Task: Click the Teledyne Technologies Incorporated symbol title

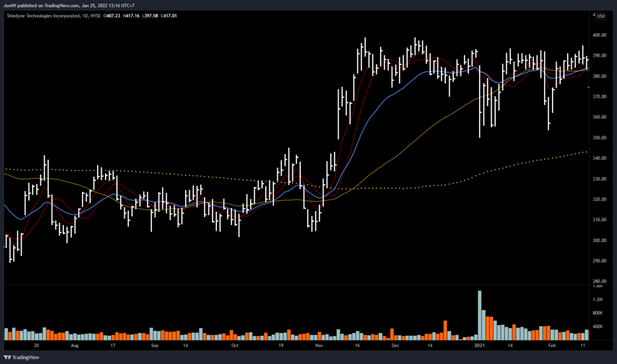Action: click(43, 16)
